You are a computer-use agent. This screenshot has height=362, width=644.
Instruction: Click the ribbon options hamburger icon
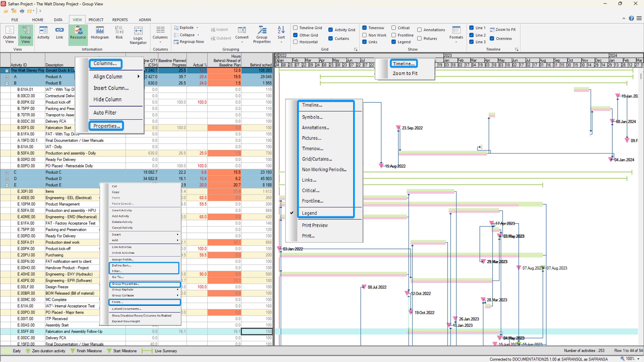pyautogui.click(x=639, y=18)
